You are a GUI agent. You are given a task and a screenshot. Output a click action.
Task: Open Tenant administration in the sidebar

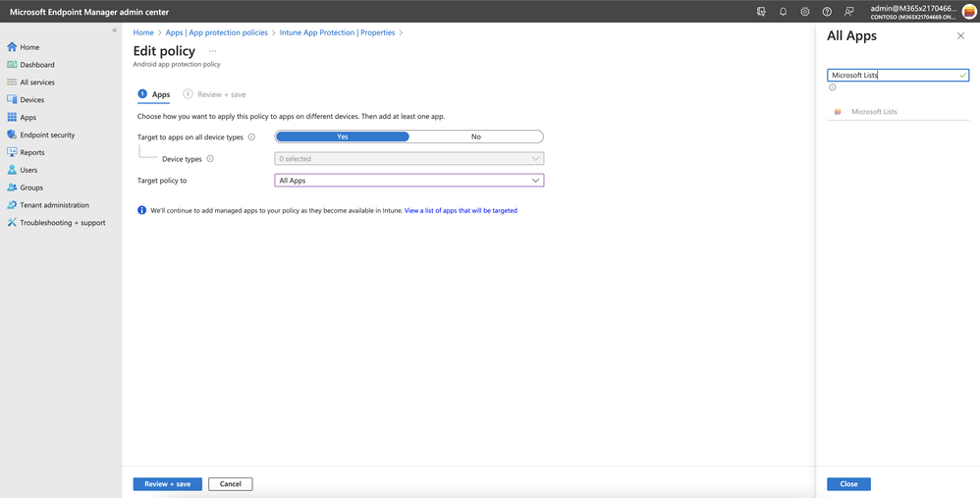54,204
